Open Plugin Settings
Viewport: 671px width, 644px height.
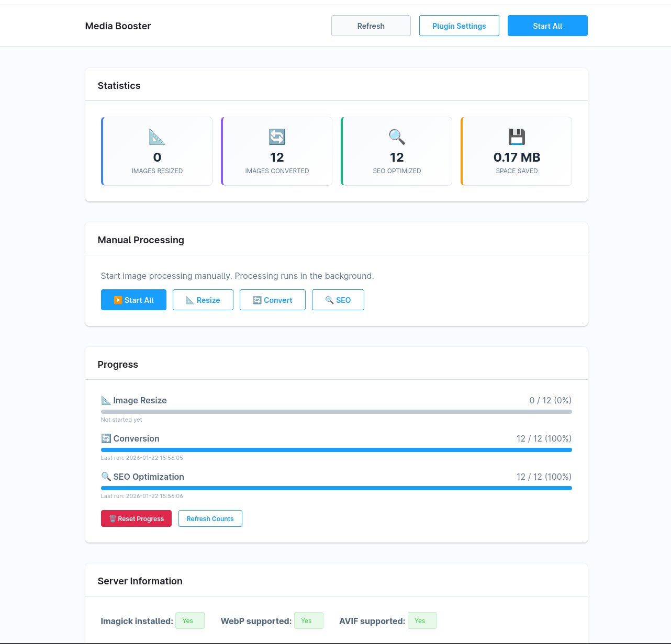coord(459,26)
